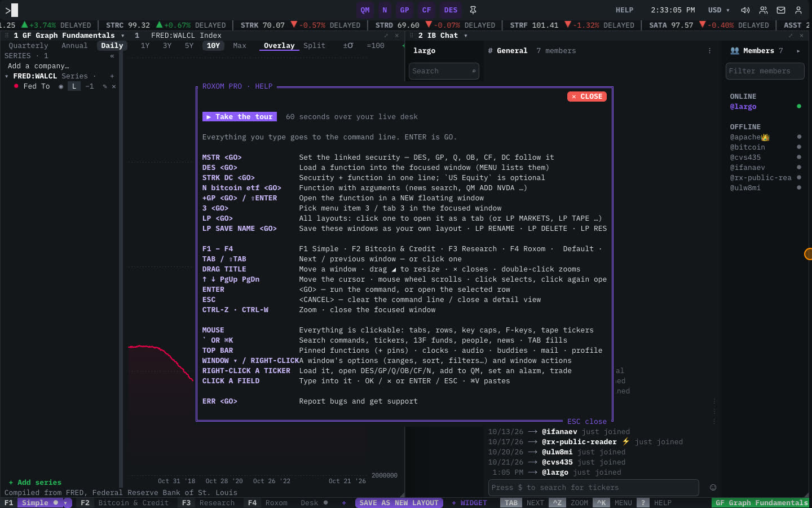The image size is (812, 508).
Task: Toggle audio with the speaker icon
Action: coord(745,10)
